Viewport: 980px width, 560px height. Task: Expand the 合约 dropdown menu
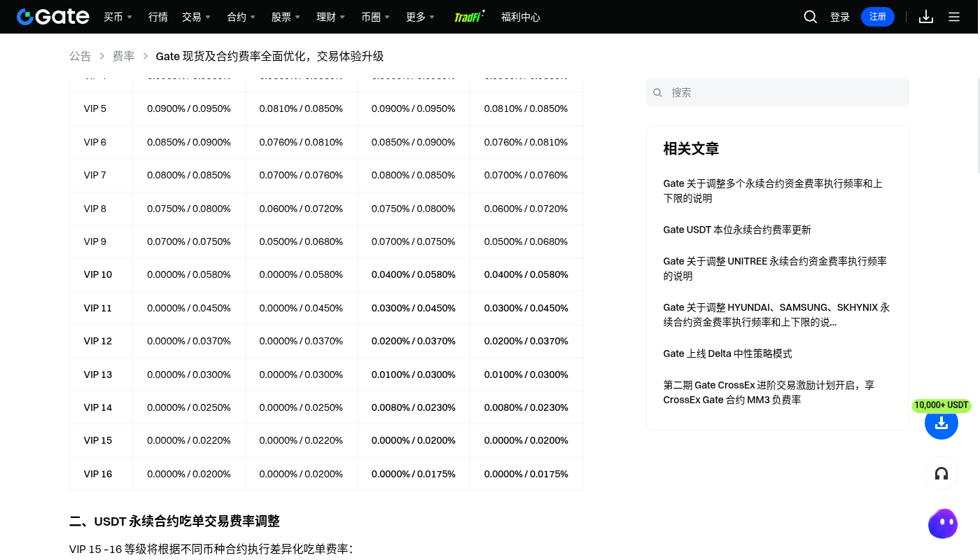click(241, 17)
